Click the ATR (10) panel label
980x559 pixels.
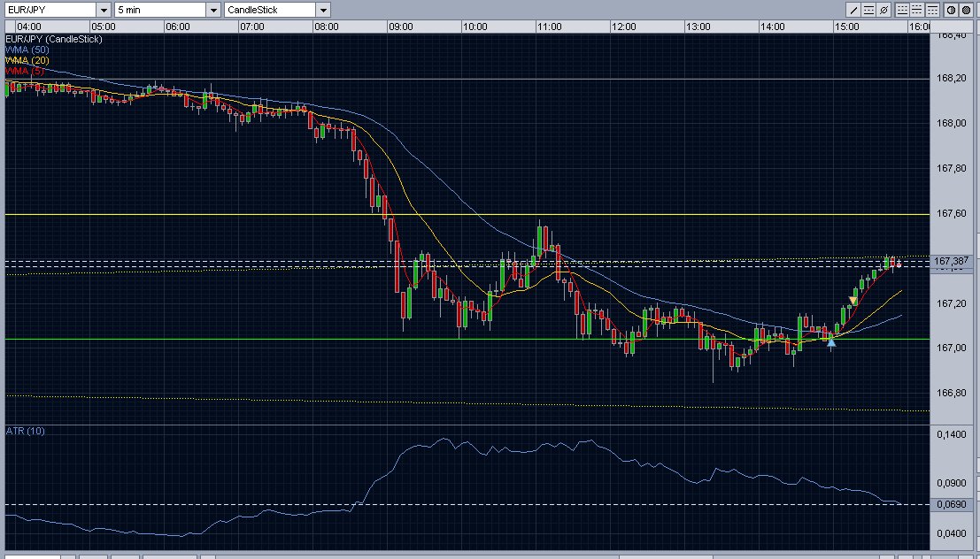(x=25, y=431)
